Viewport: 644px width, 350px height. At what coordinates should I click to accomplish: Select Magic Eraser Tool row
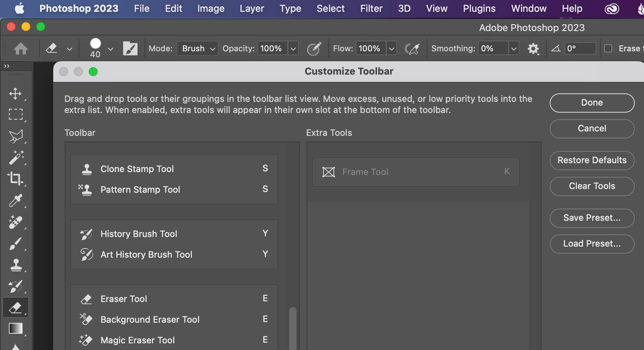tap(174, 340)
